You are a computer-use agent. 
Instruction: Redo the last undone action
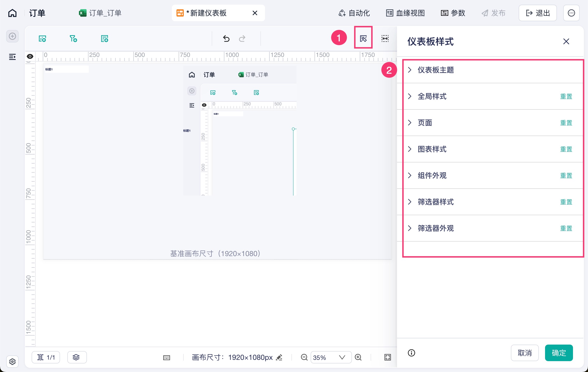pos(242,39)
